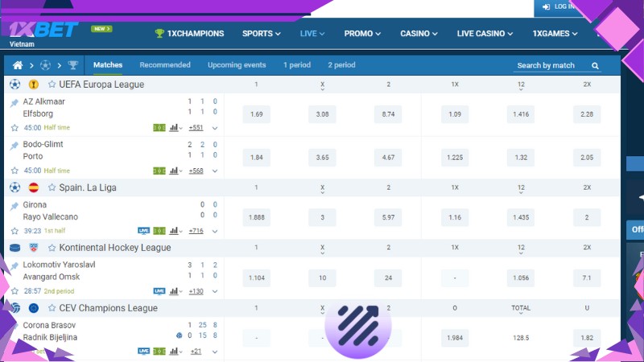
Task: Click the LOG IN button
Action: [558, 7]
